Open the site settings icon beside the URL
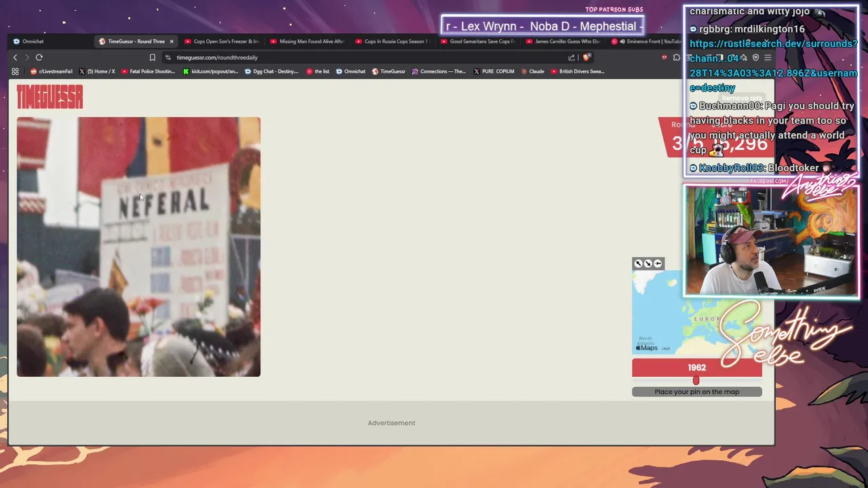The width and height of the screenshot is (868, 488). [x=168, y=58]
